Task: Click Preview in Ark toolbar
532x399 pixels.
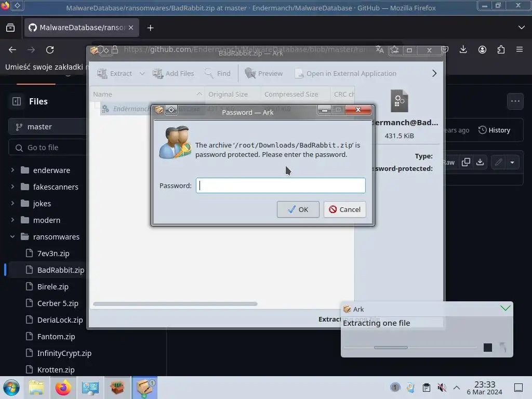Action: tap(263, 73)
